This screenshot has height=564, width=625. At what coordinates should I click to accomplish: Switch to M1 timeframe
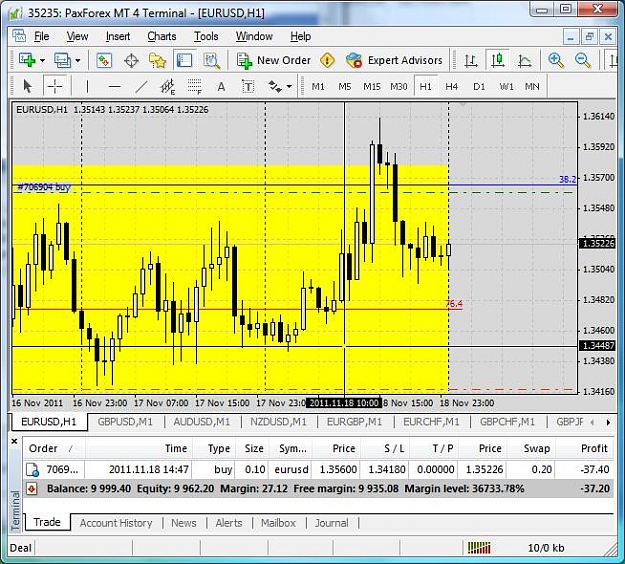tap(318, 86)
